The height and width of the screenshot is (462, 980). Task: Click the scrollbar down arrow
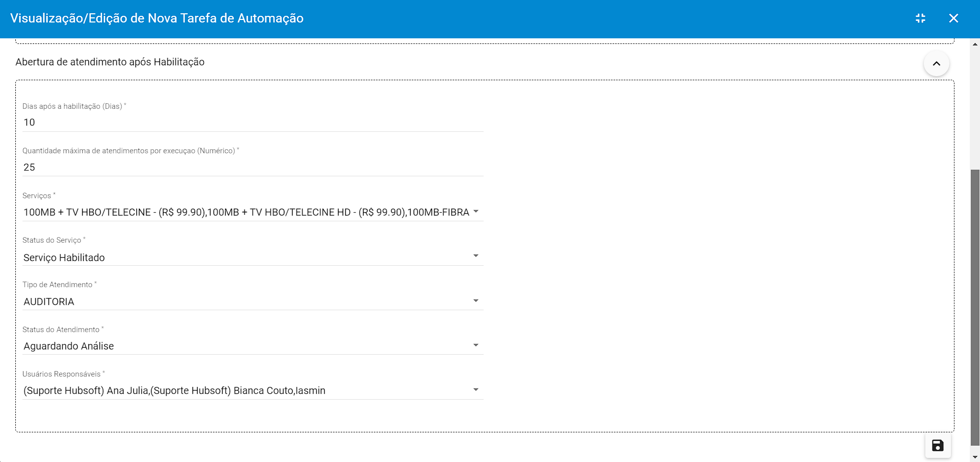pos(975,457)
